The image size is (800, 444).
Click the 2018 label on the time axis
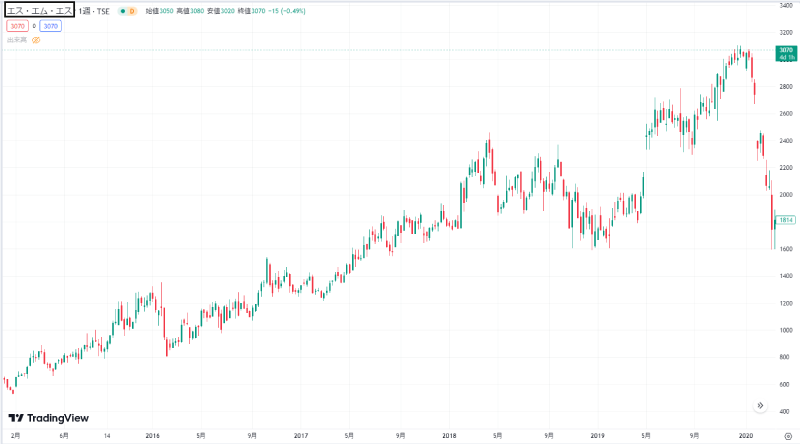pos(449,436)
